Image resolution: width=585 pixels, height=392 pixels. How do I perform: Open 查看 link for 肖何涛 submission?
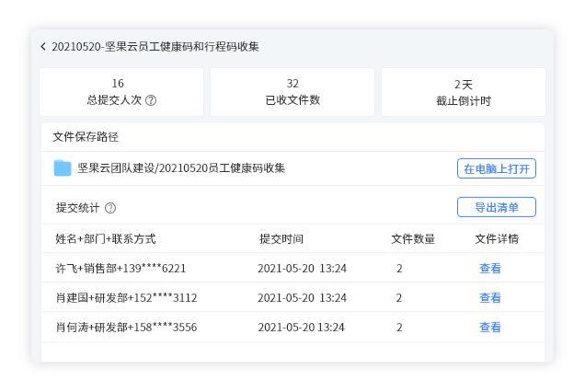489,328
